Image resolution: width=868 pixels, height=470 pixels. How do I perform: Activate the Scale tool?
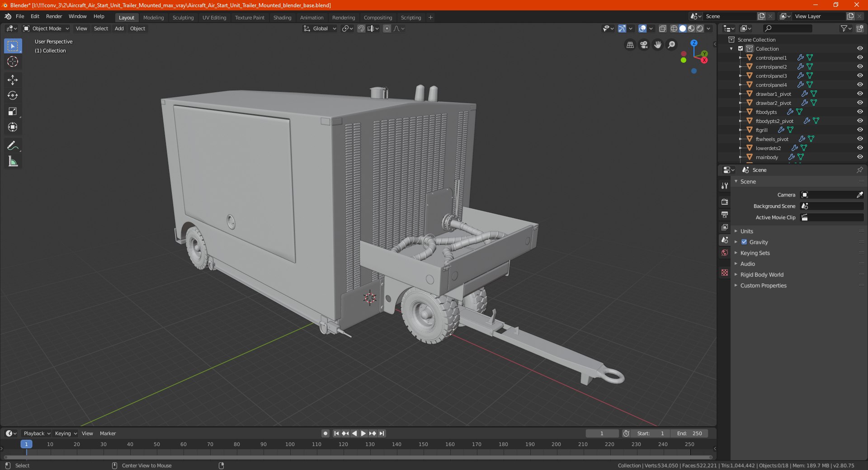point(13,112)
